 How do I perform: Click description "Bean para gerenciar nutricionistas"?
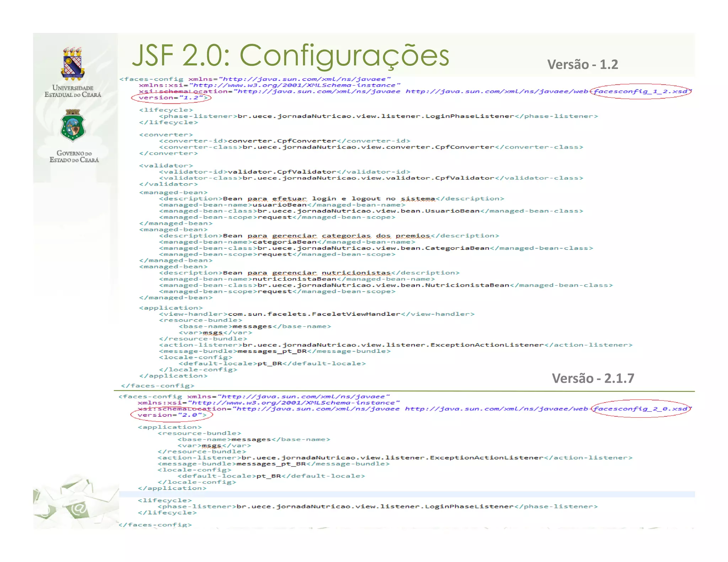(309, 273)
